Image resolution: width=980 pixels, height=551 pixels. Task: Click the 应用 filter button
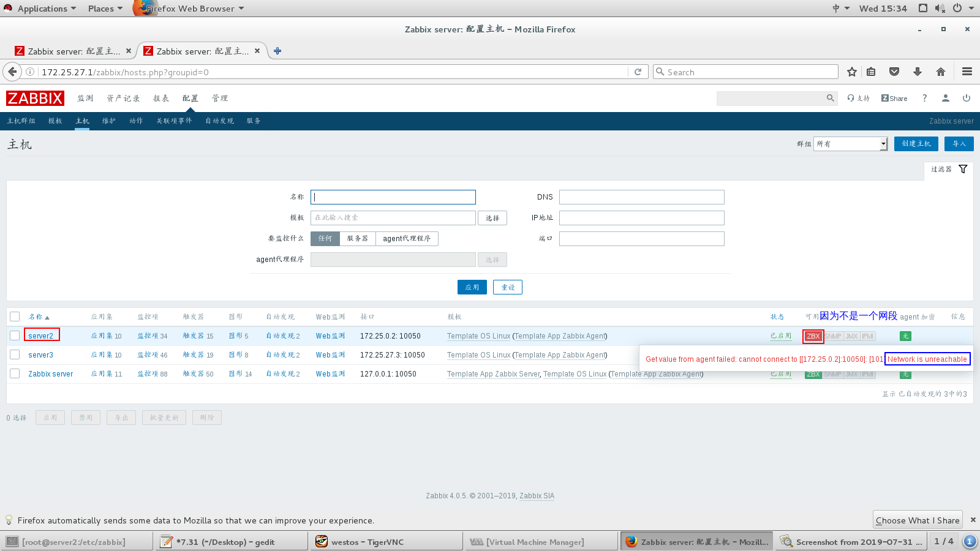coord(472,287)
